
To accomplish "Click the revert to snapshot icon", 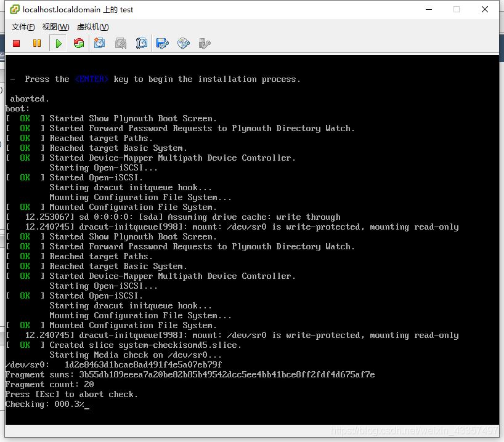I will tap(121, 43).
